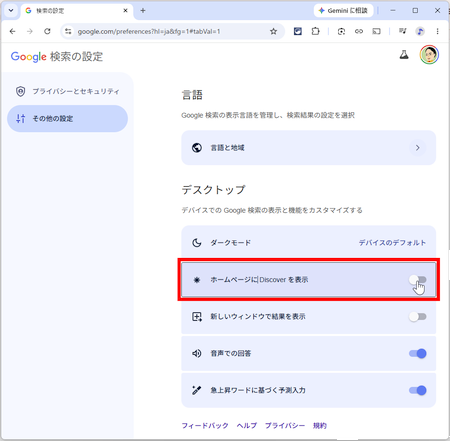Click the 検索の設定 page title

(76, 57)
